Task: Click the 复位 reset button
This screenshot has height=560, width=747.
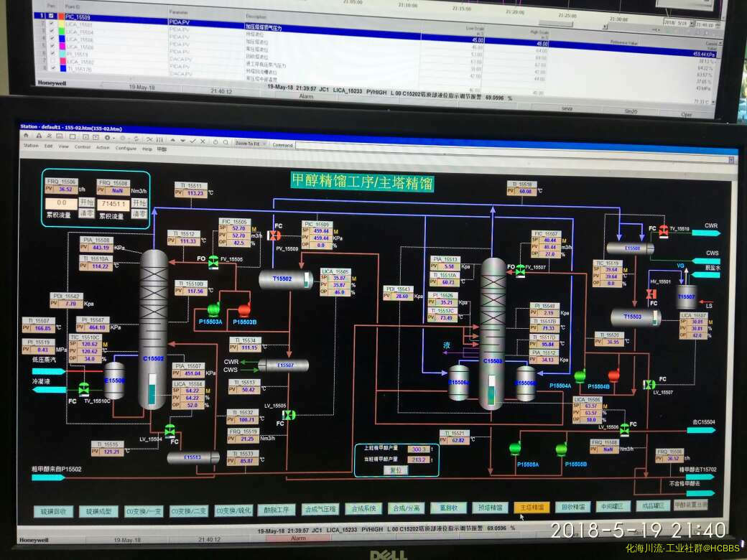Action: click(394, 470)
